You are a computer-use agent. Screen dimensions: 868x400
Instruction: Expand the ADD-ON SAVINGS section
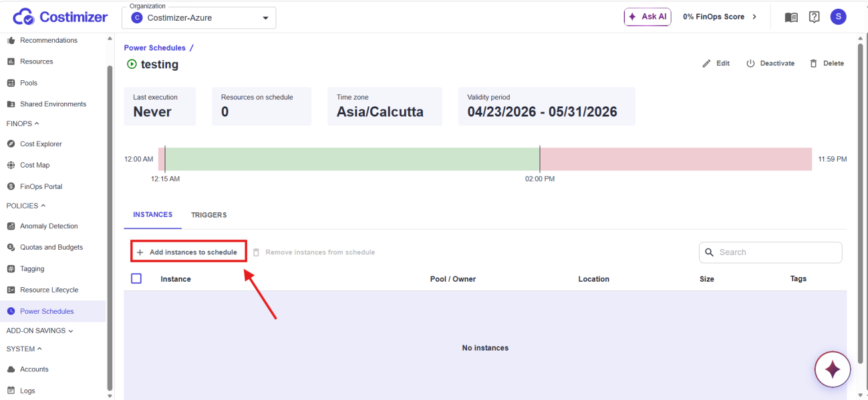coord(40,331)
